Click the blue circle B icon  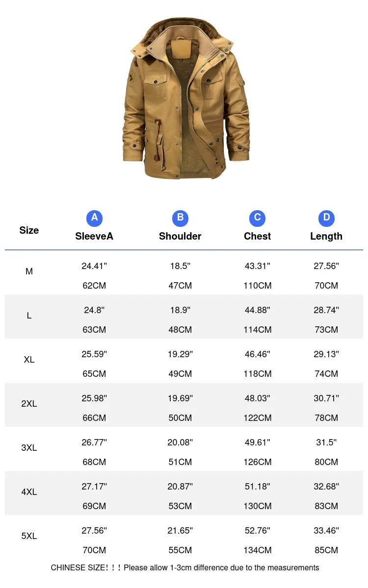[180, 218]
